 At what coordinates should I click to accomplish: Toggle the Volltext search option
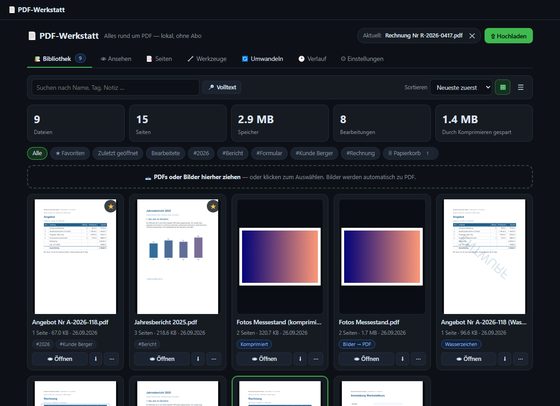coord(222,87)
